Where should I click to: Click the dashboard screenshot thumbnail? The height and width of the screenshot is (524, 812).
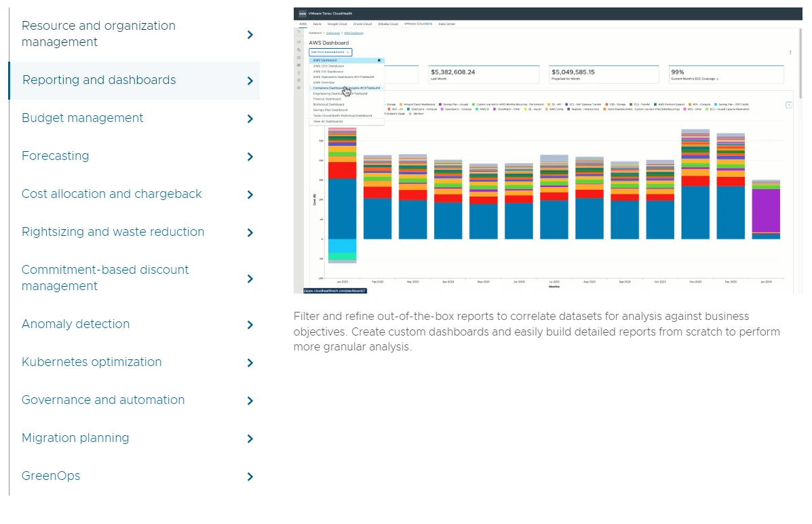[x=548, y=150]
